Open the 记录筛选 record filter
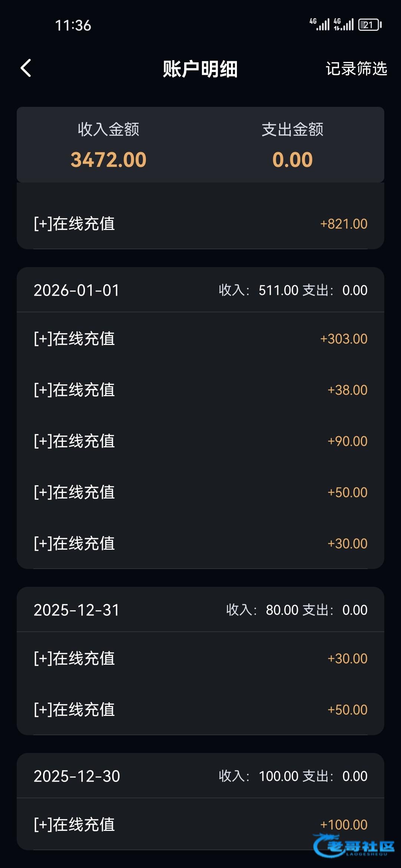The width and height of the screenshot is (401, 868). pos(356,69)
